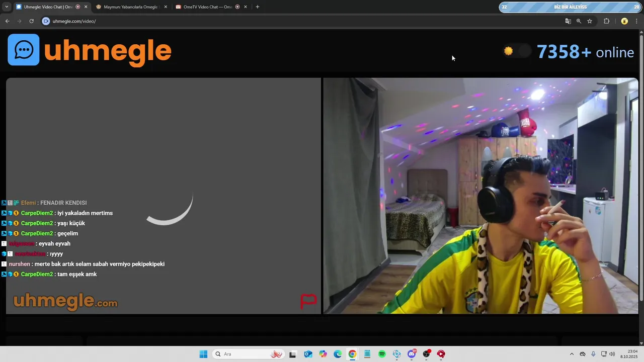644x362 pixels.
Task: Open the Notepad app on the taskbar
Action: click(367, 354)
